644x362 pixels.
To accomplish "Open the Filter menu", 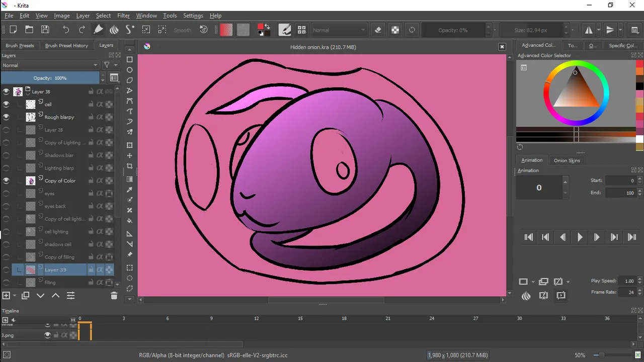I will pos(123,16).
